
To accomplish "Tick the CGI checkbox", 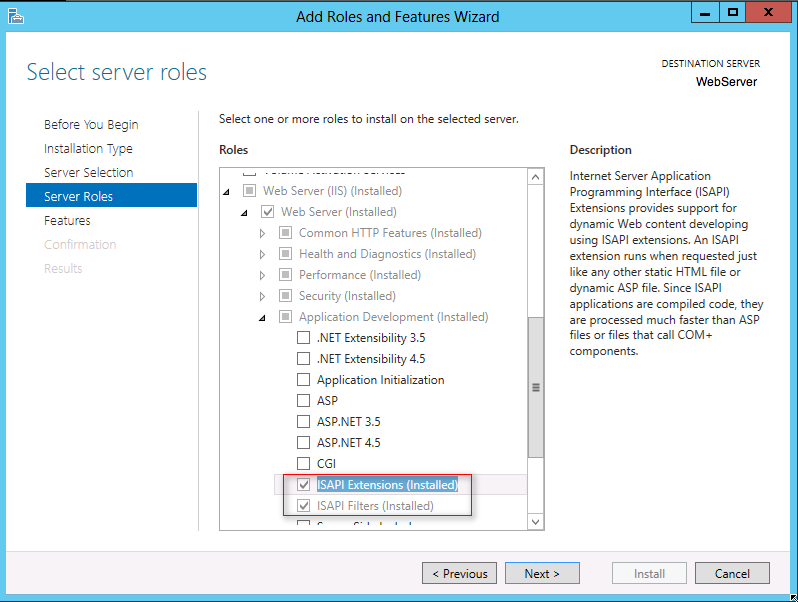I will click(x=304, y=464).
